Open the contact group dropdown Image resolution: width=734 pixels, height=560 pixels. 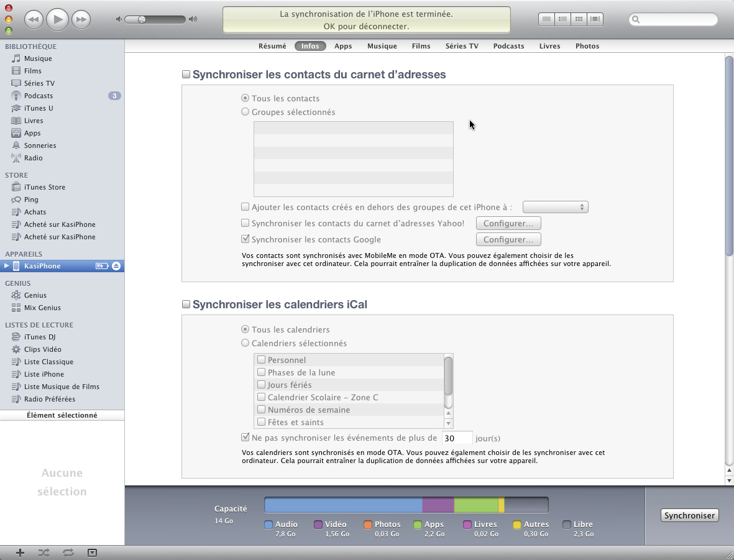(555, 207)
